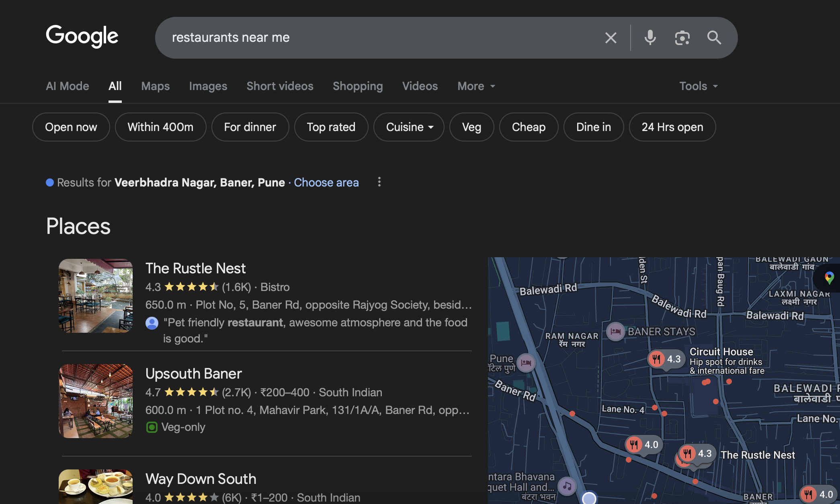Click the magnifying glass search icon
840x504 pixels.
[714, 38]
